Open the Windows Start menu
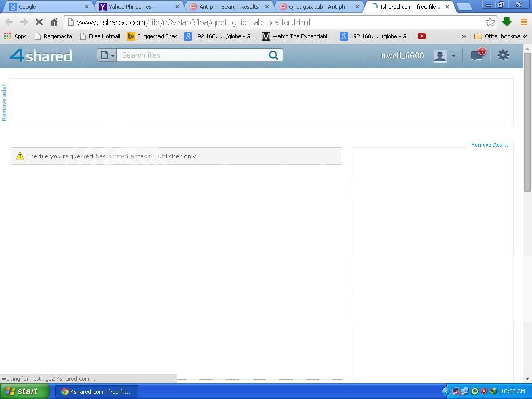 [24, 391]
